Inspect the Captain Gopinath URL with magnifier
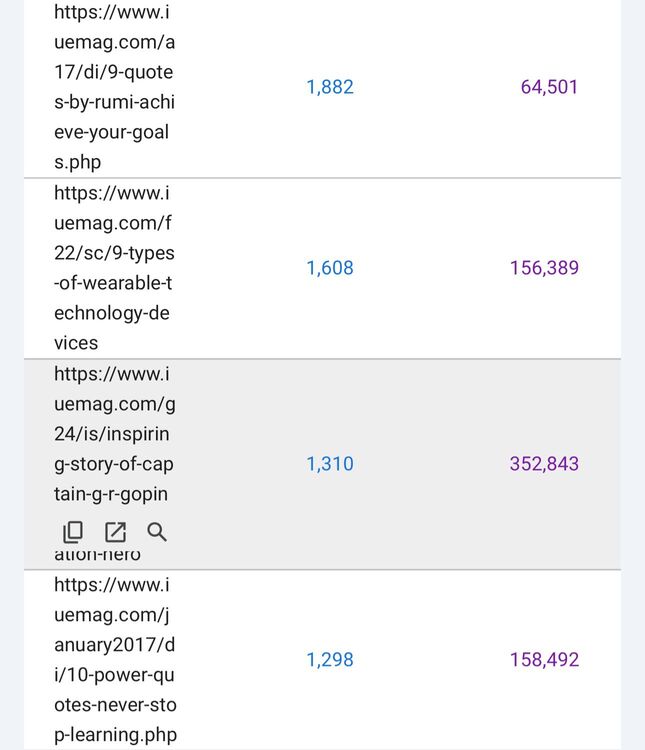645x750 pixels. pyautogui.click(x=157, y=532)
